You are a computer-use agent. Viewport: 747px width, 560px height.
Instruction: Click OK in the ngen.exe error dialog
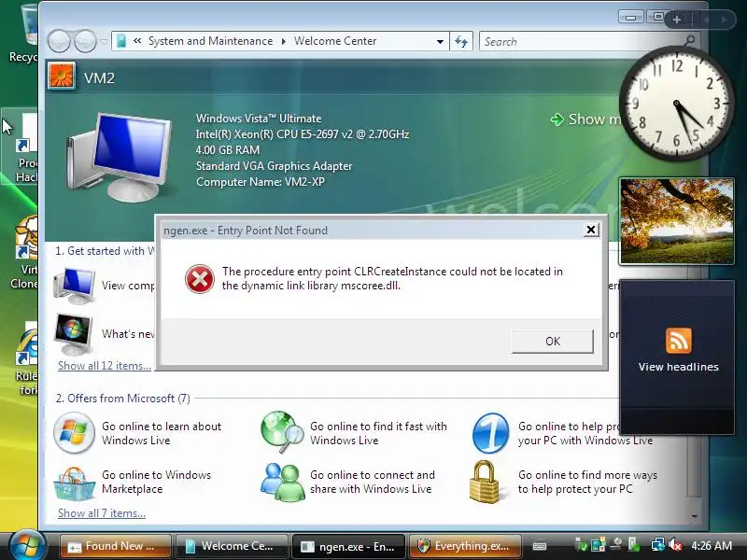(553, 341)
